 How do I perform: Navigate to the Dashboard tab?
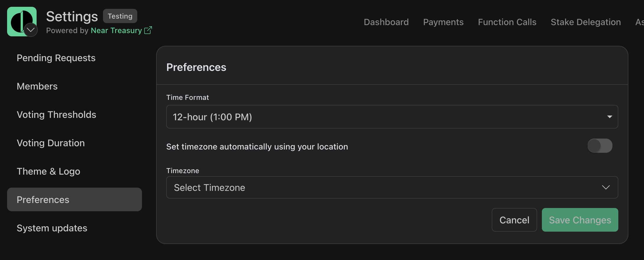coord(386,22)
